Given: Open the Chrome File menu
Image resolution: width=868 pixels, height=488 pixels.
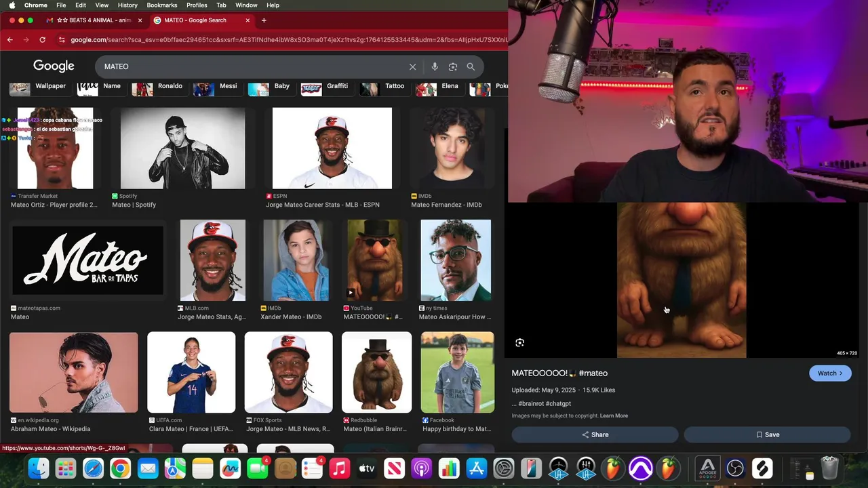Looking at the screenshot, I should (x=61, y=5).
